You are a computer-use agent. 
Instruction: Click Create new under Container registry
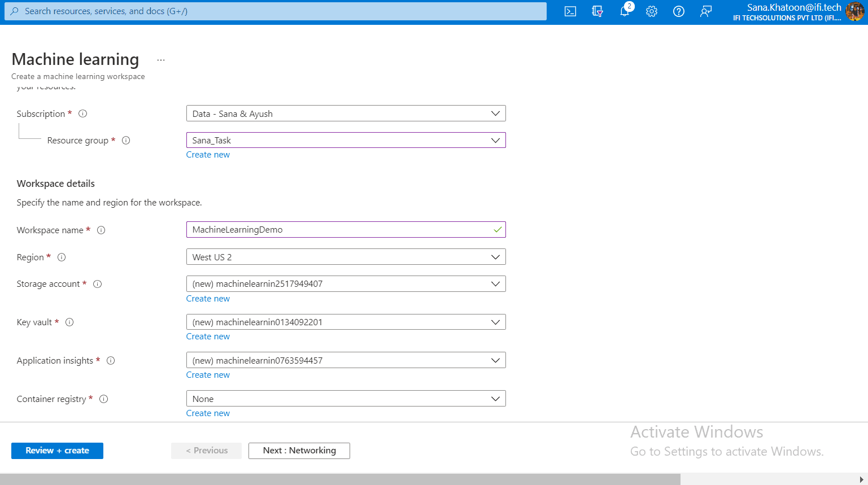pos(208,413)
